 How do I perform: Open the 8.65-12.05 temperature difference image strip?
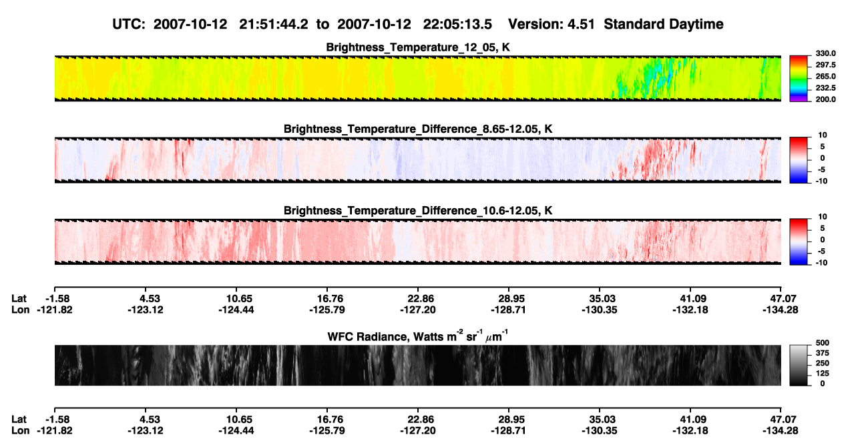point(417,160)
